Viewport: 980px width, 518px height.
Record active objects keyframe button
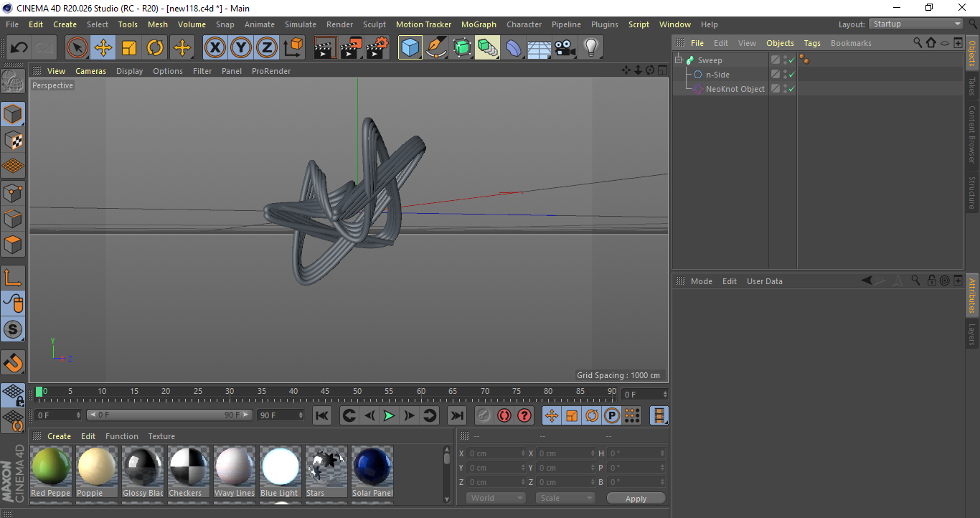tap(484, 415)
